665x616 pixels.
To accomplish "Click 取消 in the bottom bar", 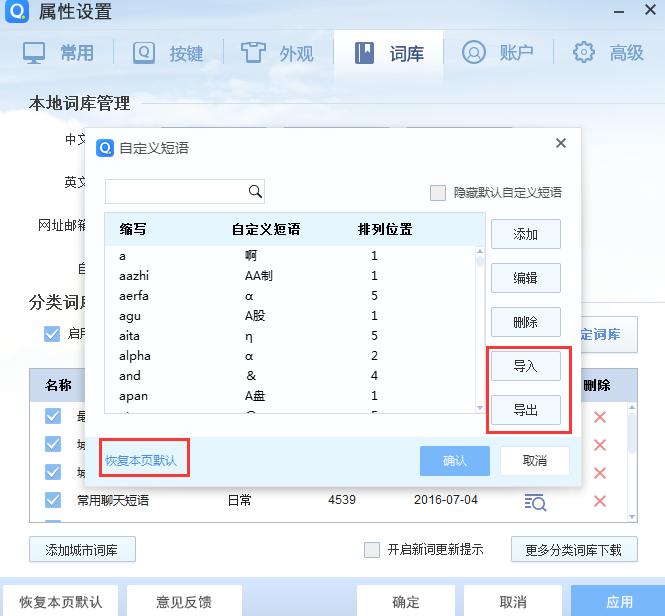I will coord(513,601).
